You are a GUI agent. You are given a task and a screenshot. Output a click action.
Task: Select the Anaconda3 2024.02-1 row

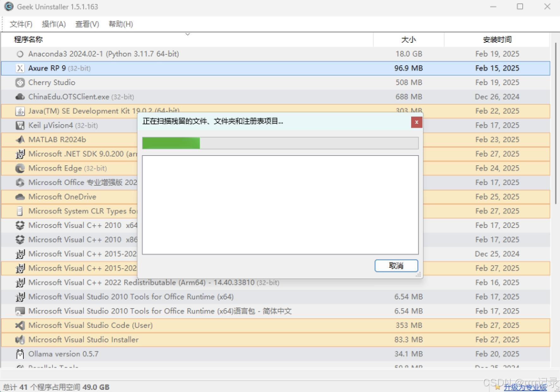275,54
